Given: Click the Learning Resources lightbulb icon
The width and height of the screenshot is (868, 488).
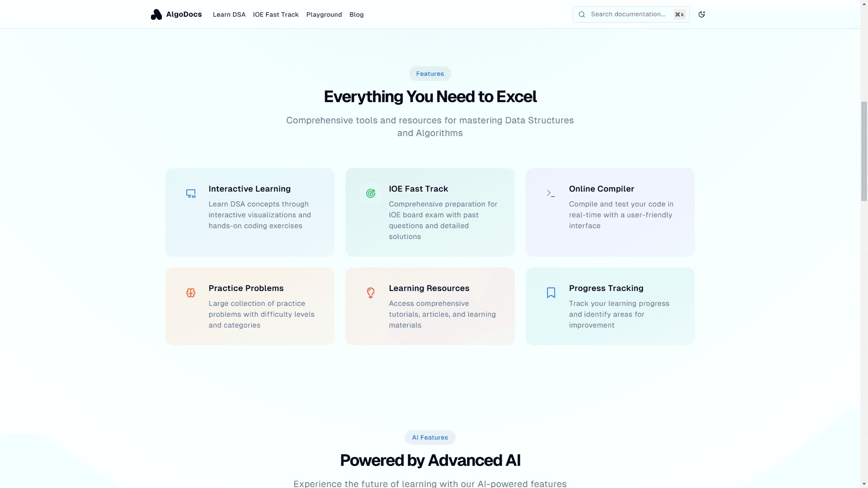Looking at the screenshot, I should [371, 292].
